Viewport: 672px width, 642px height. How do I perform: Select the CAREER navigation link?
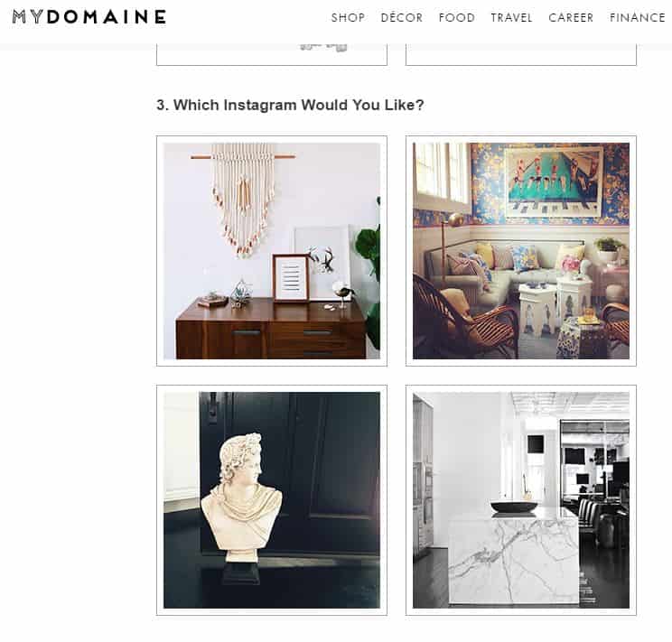coord(571,17)
